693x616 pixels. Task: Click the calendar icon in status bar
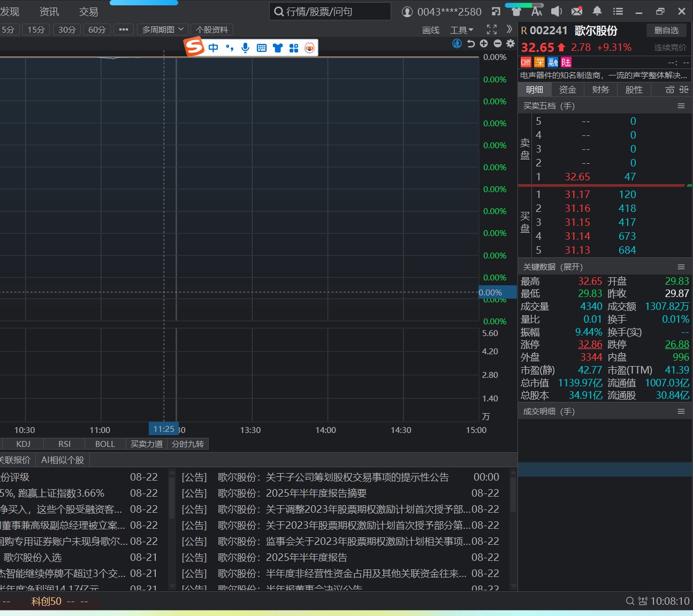click(x=643, y=601)
